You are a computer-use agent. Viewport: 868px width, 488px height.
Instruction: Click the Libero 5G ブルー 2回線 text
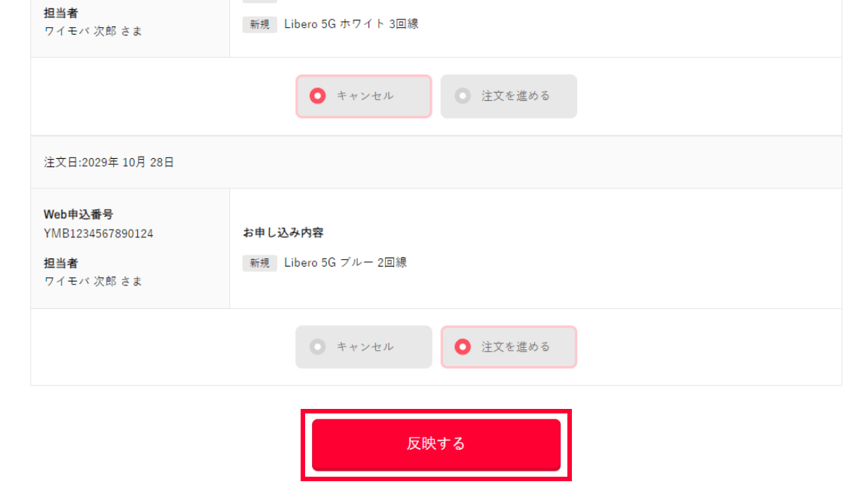tap(345, 263)
